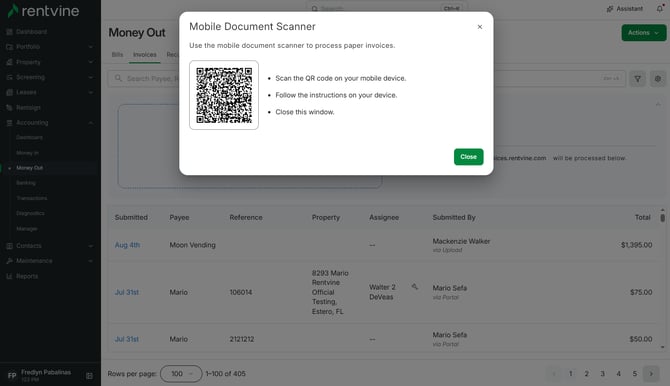
Task: Click the Fredlyn Pabalinas user profile
Action: [x=40, y=376]
